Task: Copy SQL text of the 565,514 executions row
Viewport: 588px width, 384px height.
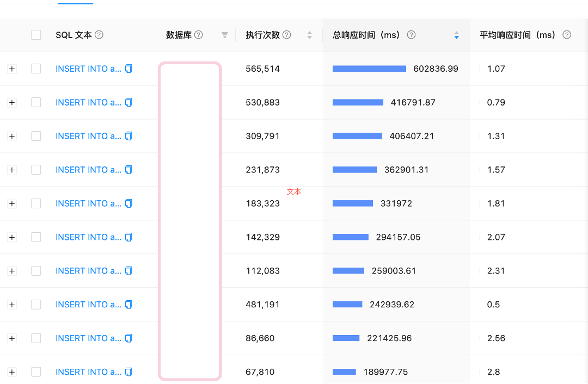Action: tap(129, 69)
